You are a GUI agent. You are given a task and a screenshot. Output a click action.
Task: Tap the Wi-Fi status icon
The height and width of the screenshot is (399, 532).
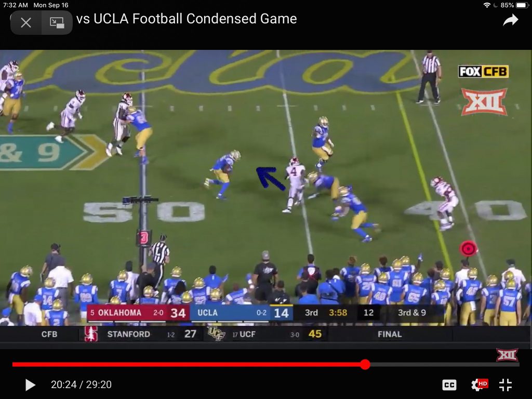(x=487, y=5)
